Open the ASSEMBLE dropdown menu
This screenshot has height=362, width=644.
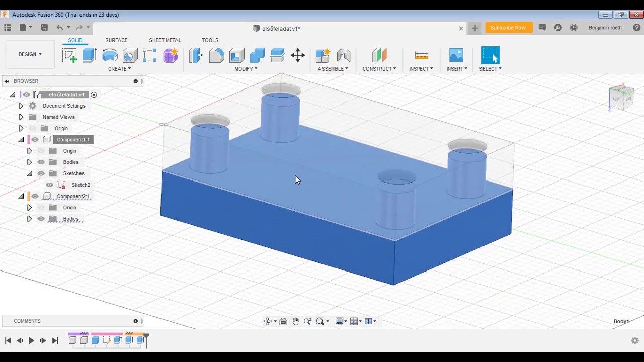(x=333, y=69)
